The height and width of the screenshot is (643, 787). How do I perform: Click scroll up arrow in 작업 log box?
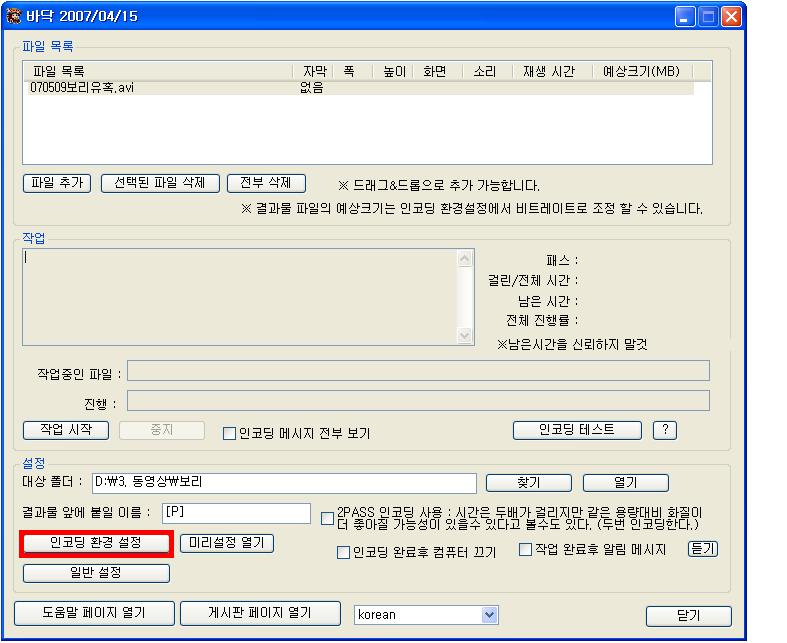tap(465, 259)
